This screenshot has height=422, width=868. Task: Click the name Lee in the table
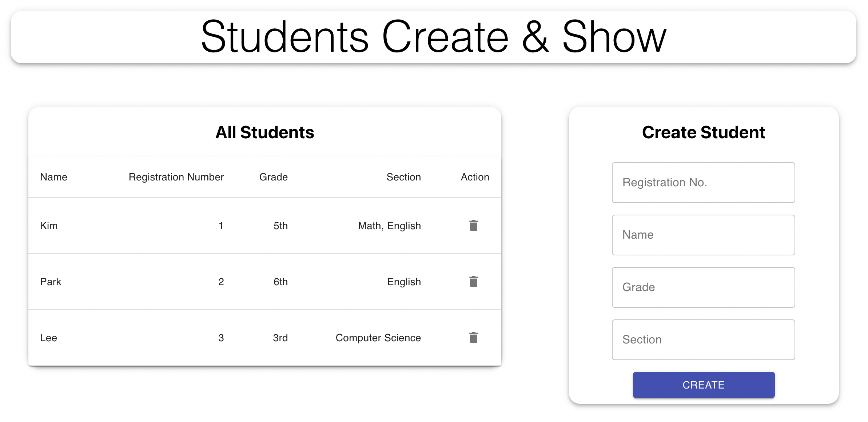click(48, 338)
